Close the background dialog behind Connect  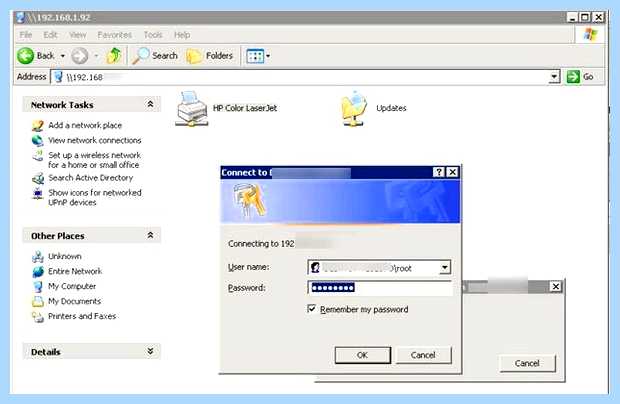pyautogui.click(x=556, y=287)
